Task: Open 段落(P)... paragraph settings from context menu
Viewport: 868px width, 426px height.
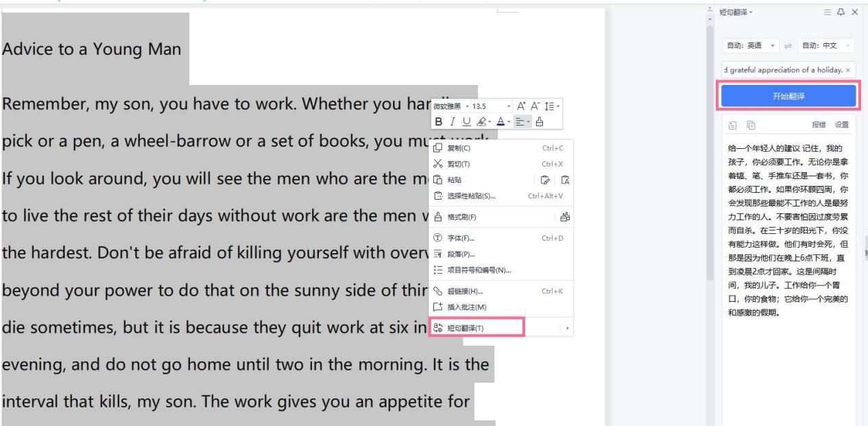Action: [502, 254]
